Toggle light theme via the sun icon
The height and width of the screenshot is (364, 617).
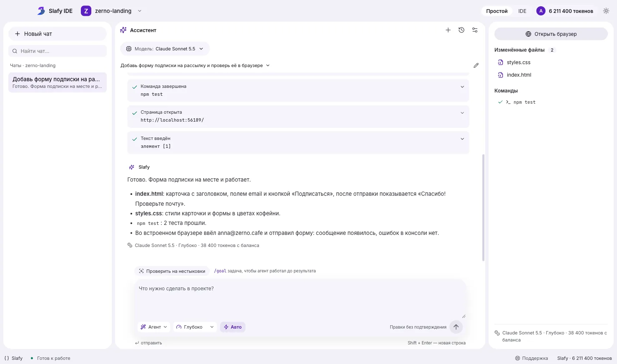click(x=606, y=11)
